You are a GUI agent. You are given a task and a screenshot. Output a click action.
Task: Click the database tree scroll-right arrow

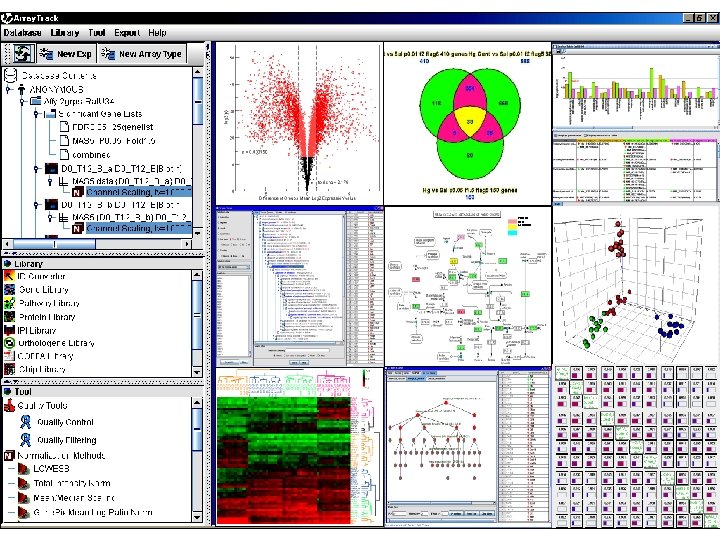[187, 244]
